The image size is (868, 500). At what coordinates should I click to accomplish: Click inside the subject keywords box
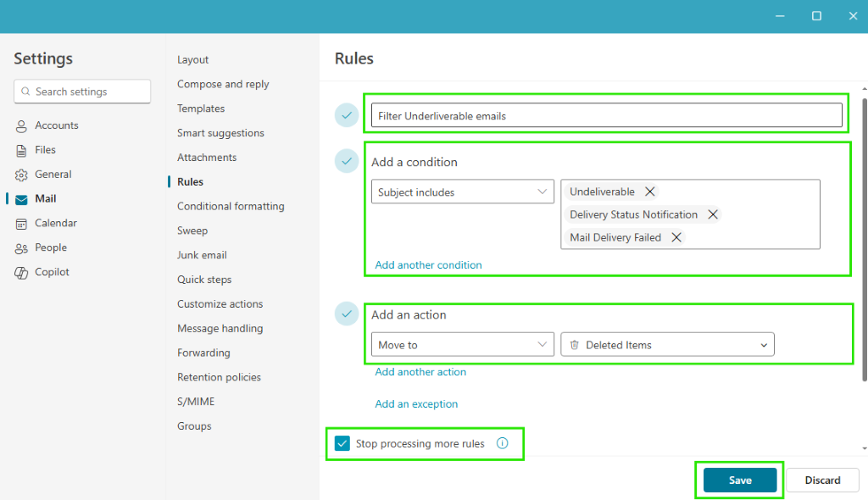click(x=690, y=214)
